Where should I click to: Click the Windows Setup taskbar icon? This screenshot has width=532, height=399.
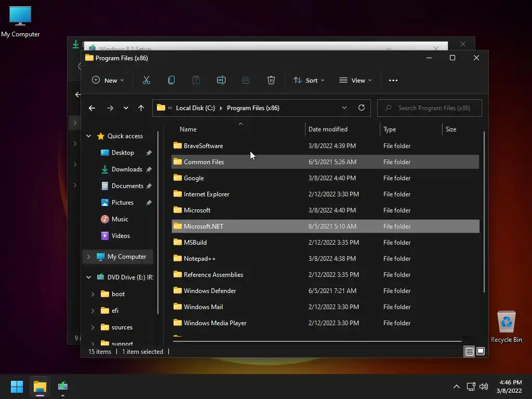(x=63, y=387)
